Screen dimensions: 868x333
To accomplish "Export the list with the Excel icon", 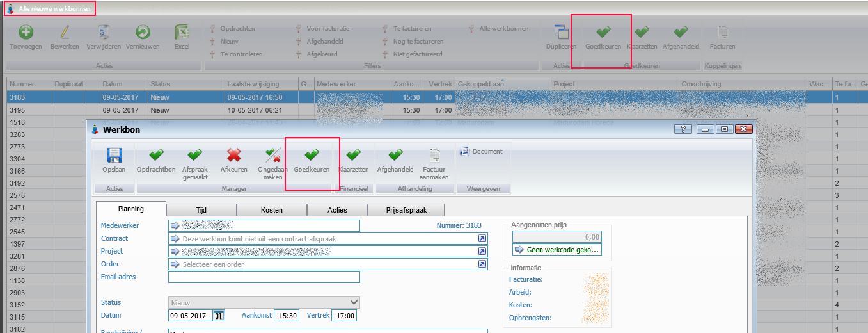I will (x=182, y=33).
